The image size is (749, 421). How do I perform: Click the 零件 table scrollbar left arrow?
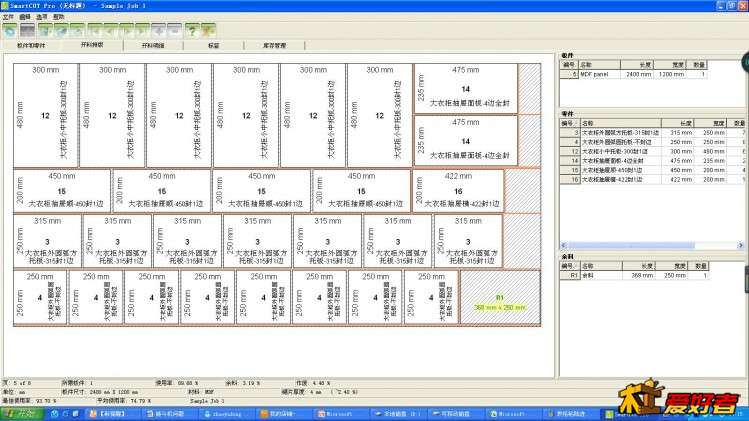pyautogui.click(x=564, y=246)
